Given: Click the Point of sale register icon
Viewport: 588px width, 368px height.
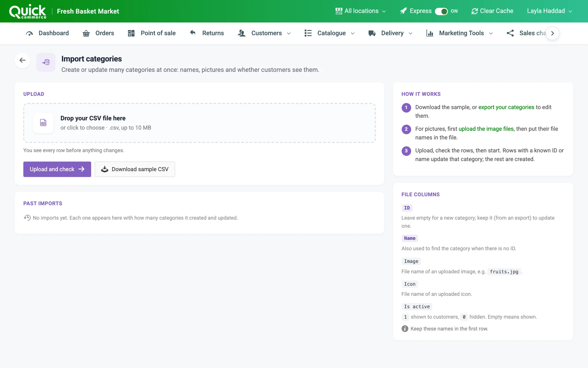Looking at the screenshot, I should tap(131, 33).
